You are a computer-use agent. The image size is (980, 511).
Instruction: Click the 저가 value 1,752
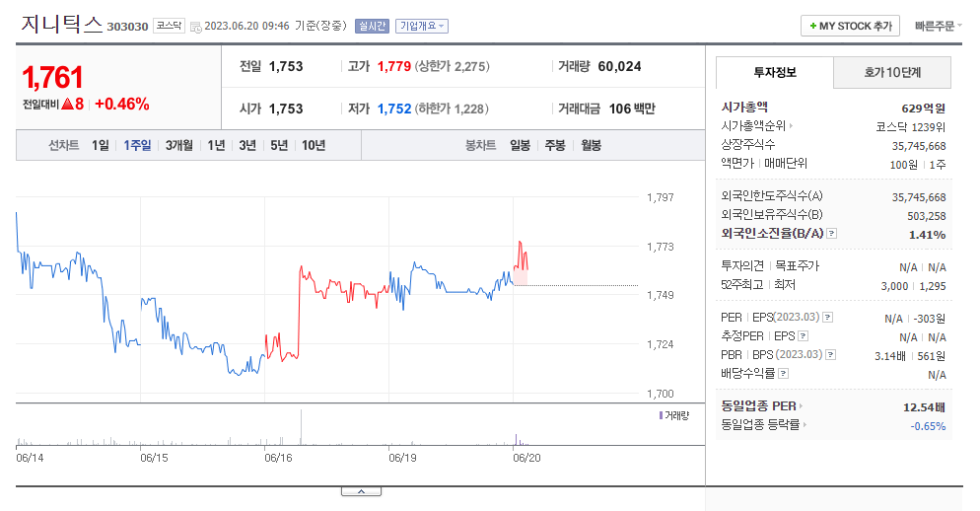point(394,109)
